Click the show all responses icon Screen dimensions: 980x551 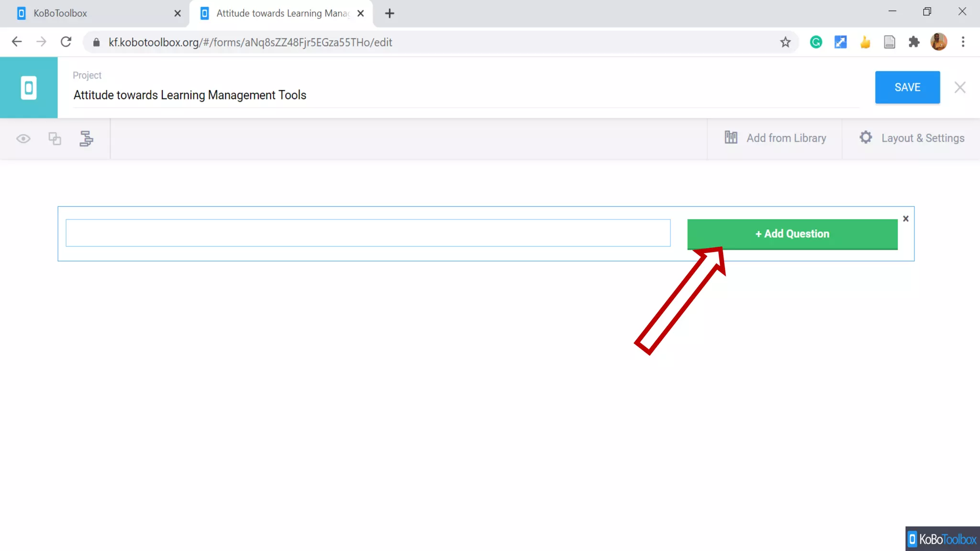pyautogui.click(x=55, y=139)
